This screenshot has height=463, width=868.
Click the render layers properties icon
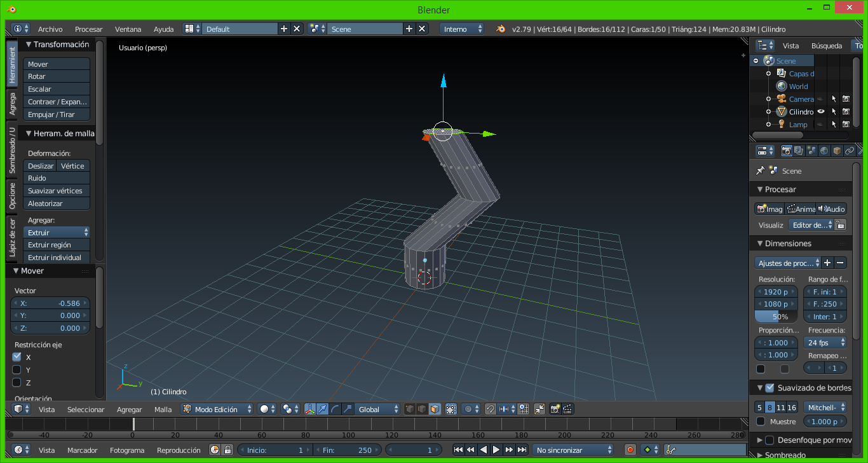tap(799, 151)
